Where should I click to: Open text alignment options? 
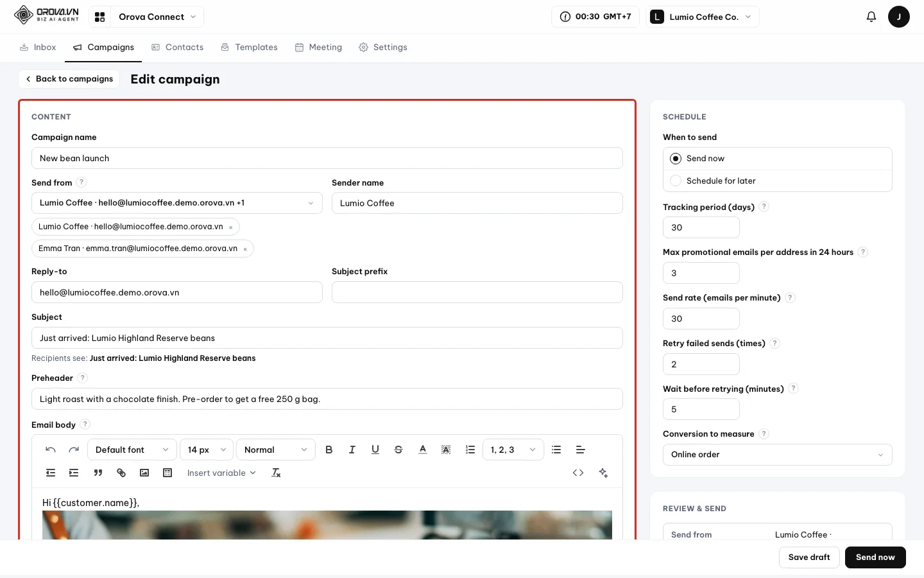580,450
